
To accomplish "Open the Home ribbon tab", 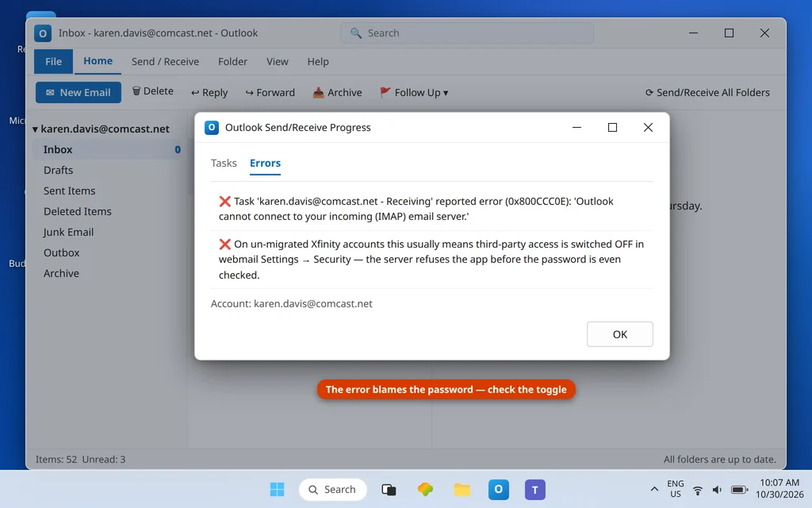I will point(98,61).
